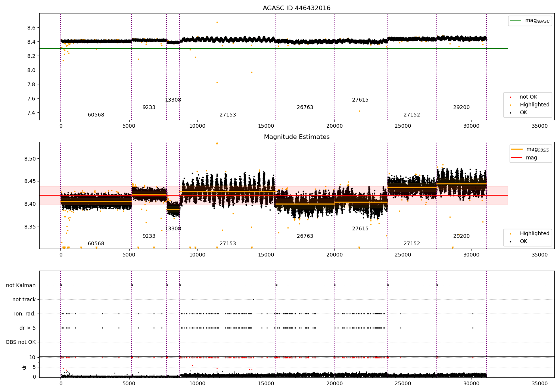Image resolution: width=560 pixels, height=392 pixels.
Task: Click obsid label 27152 in the top plot
Action: coord(412,115)
